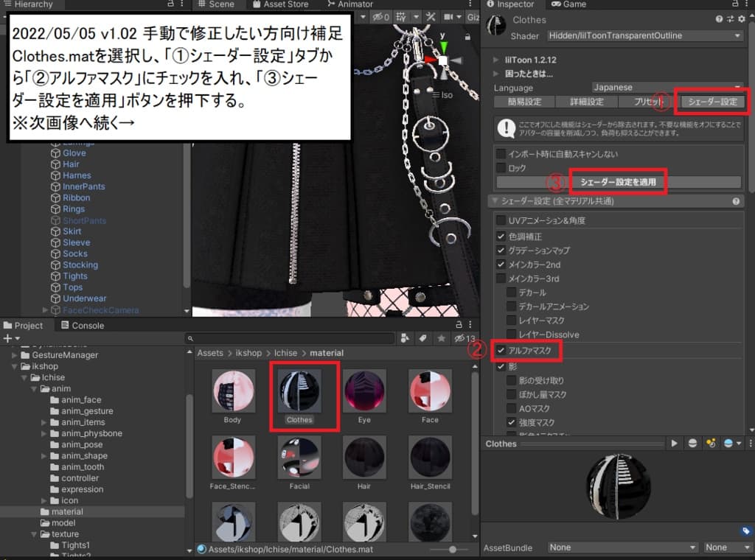
Task: Click the lighting icon in material preview bar
Action: [x=709, y=443]
